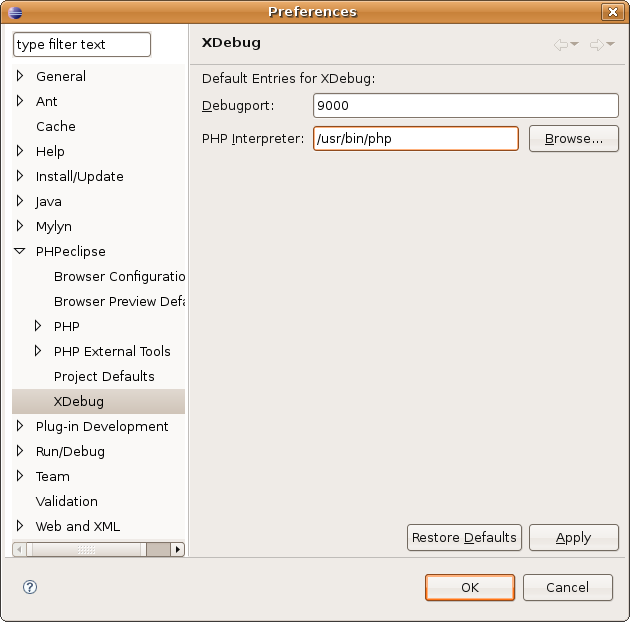Expand the PHP External Tools node
The width and height of the screenshot is (630, 622).
coord(38,351)
